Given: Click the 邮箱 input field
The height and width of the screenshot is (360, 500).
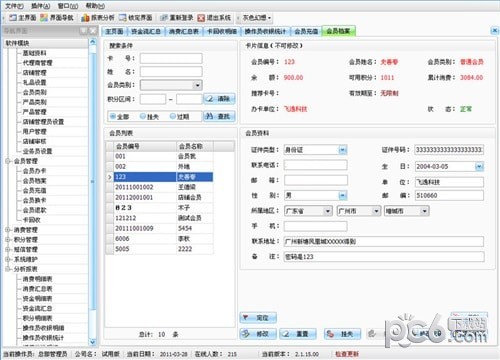Looking at the screenshot, I should pyautogui.click(x=315, y=180).
